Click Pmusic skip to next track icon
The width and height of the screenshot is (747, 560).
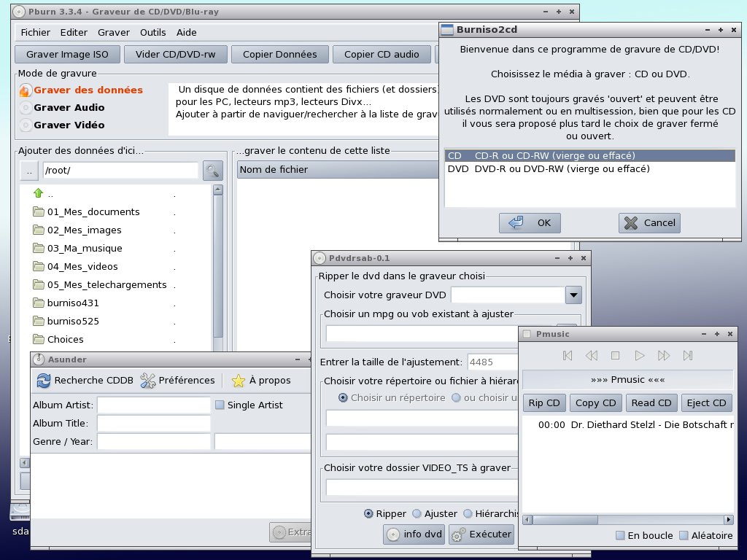(687, 356)
